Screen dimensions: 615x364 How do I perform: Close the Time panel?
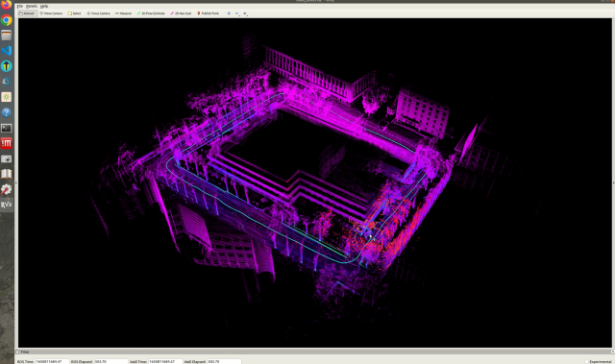pyautogui.click(x=613, y=352)
